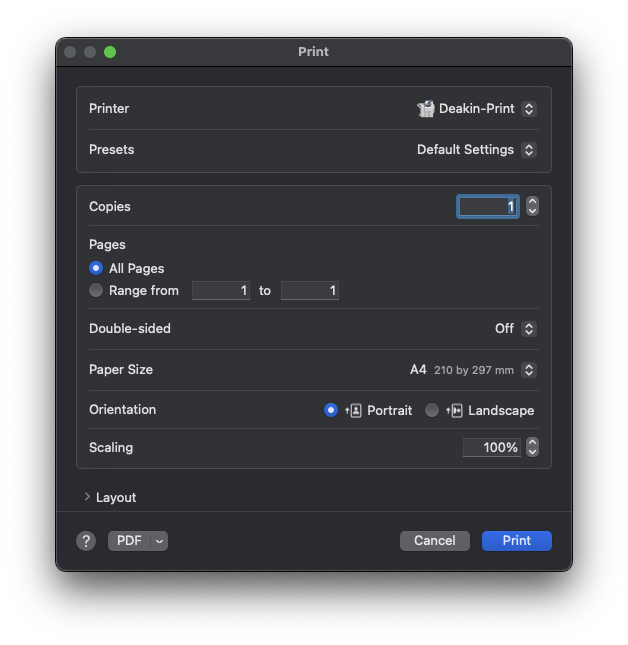Click the Range from start page field
Image resolution: width=628 pixels, height=645 pixels.
pos(221,291)
